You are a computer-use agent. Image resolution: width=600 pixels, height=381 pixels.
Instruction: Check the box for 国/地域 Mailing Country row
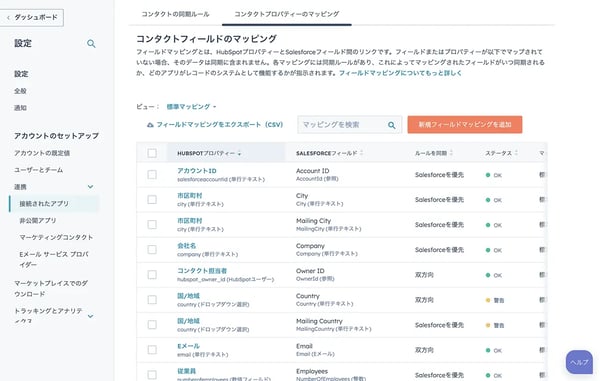coord(152,325)
